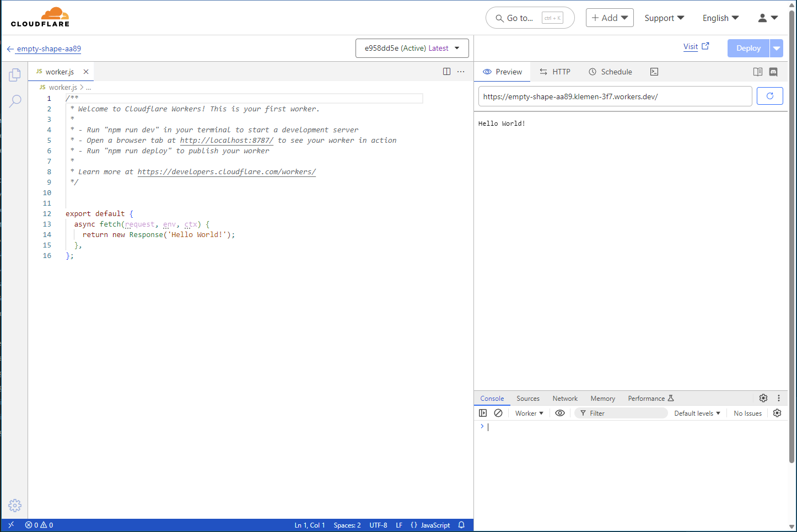This screenshot has width=797, height=532.
Task: Click the Deploy button
Action: [x=748, y=48]
